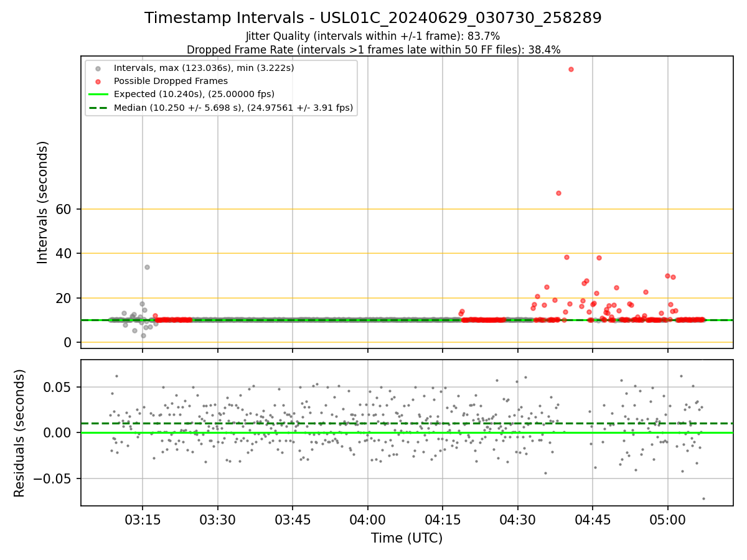Click the plot title "Timestamp Intervals - USL01C_20240629_030730_258289"
This screenshot has width=747, height=560.
373,18
